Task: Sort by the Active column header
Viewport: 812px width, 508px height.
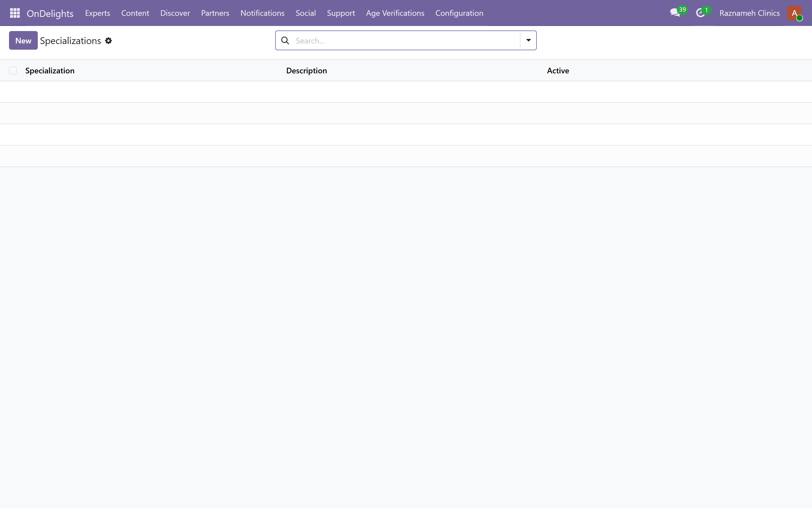Action: (558, 71)
